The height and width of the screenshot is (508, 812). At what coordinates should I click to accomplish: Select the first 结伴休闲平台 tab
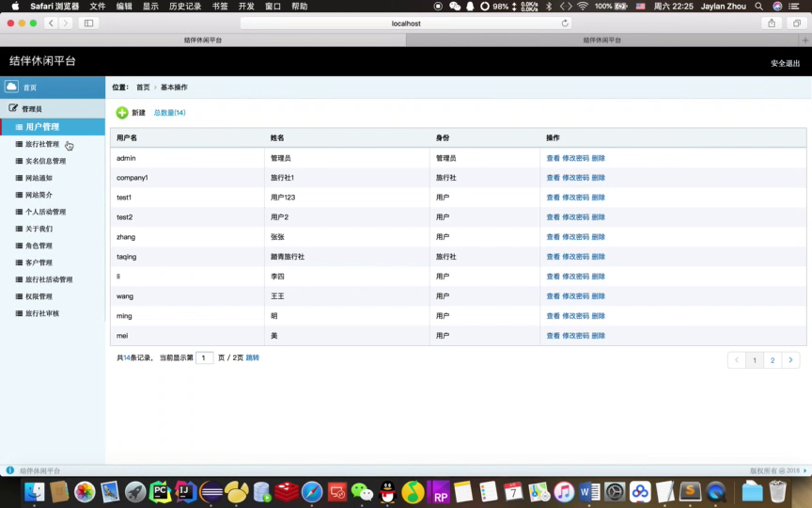click(203, 40)
